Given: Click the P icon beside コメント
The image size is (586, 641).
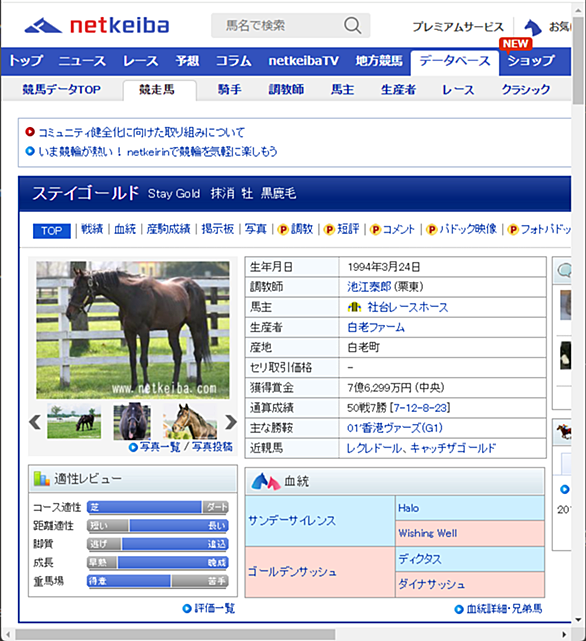Looking at the screenshot, I should 375,230.
